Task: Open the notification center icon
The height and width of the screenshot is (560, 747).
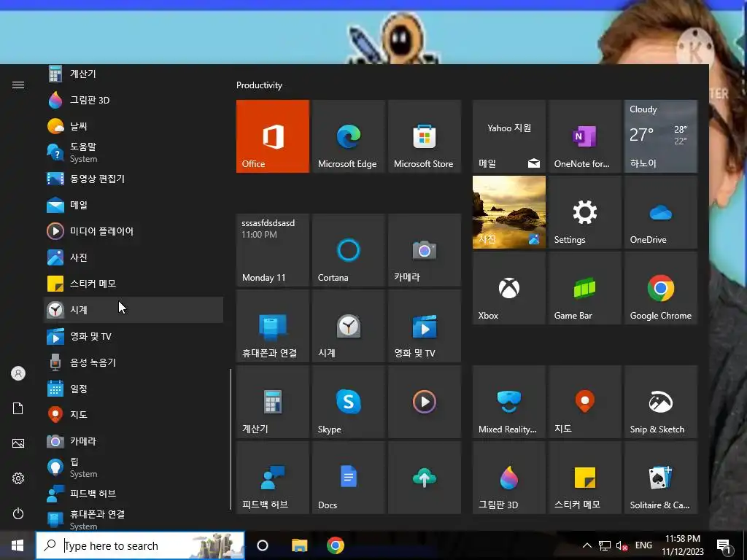Action: point(724,546)
